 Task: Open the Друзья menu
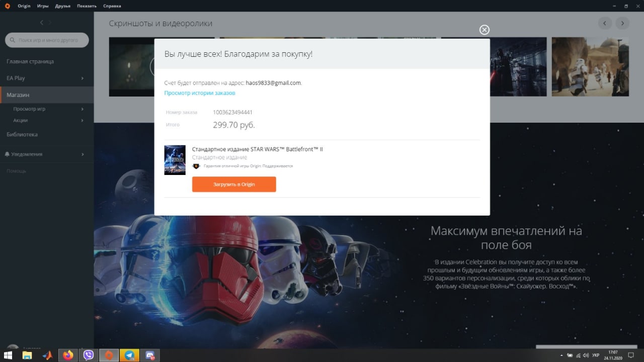(x=63, y=6)
